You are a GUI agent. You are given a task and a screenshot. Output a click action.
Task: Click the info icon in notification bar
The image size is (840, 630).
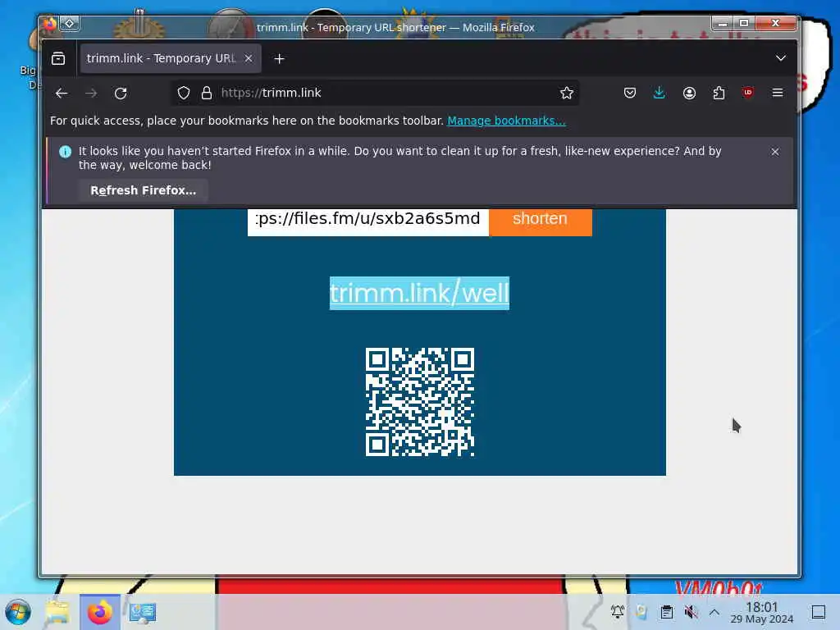[65, 152]
